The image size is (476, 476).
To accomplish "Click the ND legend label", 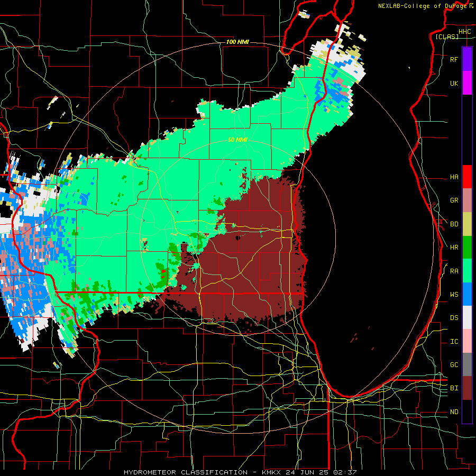I will 454,412.
